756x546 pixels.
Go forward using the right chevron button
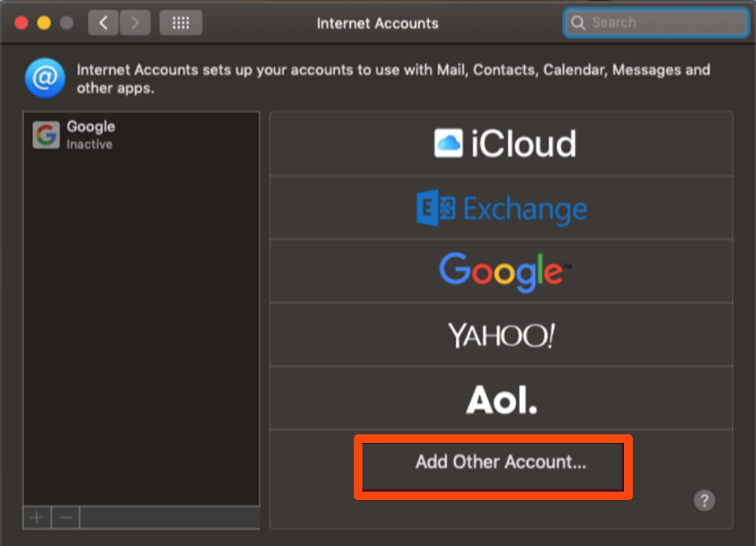click(134, 23)
